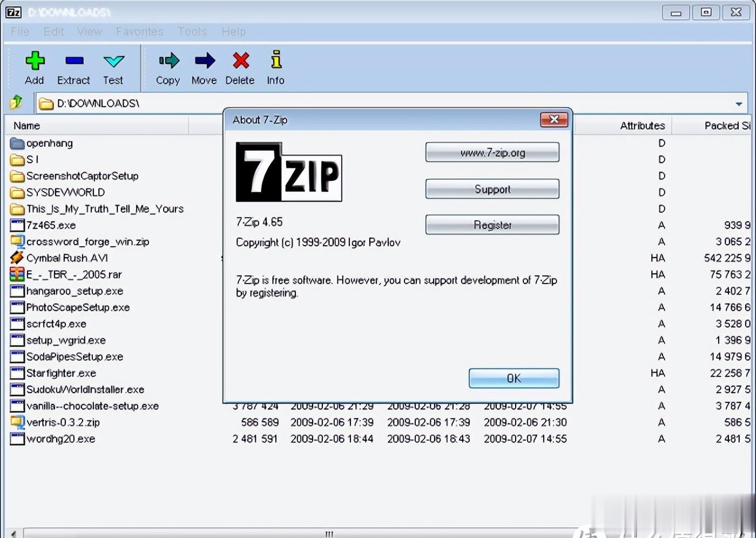Open the Help menu
Viewport: 756px width, 538px height.
[233, 31]
